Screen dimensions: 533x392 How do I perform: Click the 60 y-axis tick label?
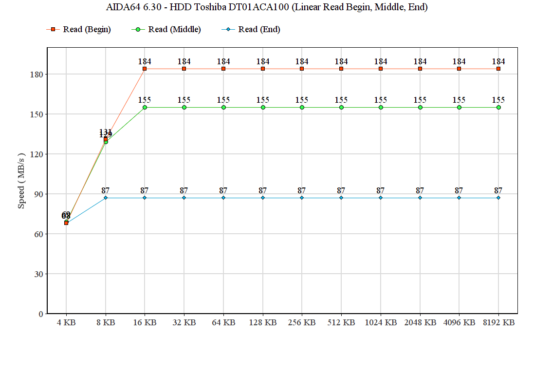[39, 234]
